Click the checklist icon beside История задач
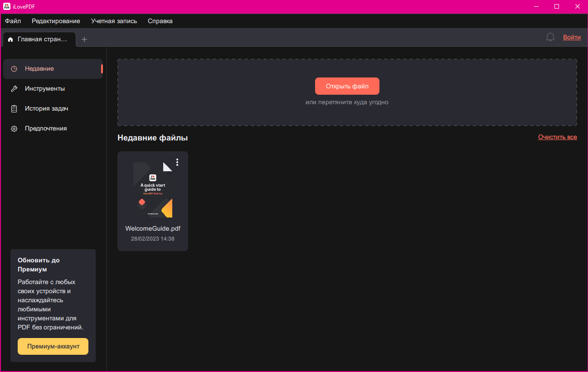 click(14, 109)
